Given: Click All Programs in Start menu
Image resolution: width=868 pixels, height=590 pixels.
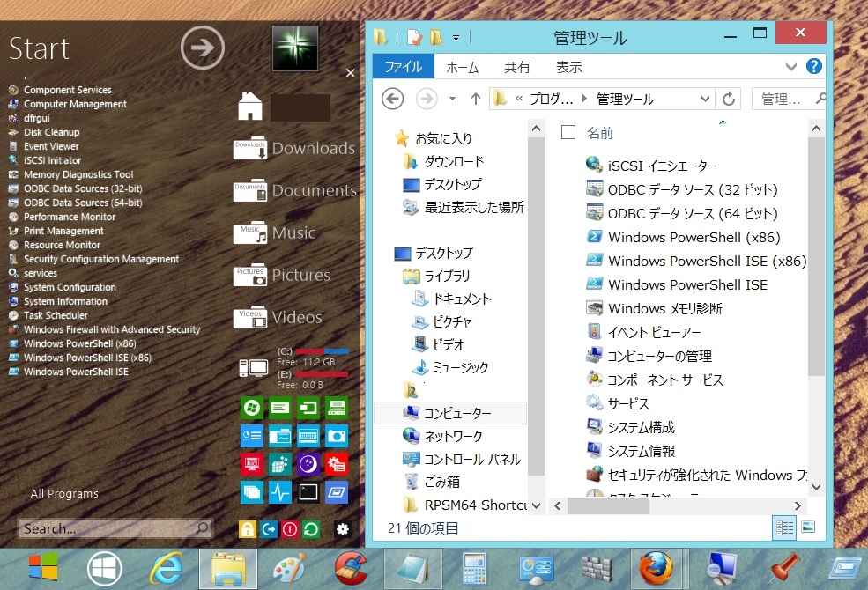Looking at the screenshot, I should (64, 494).
